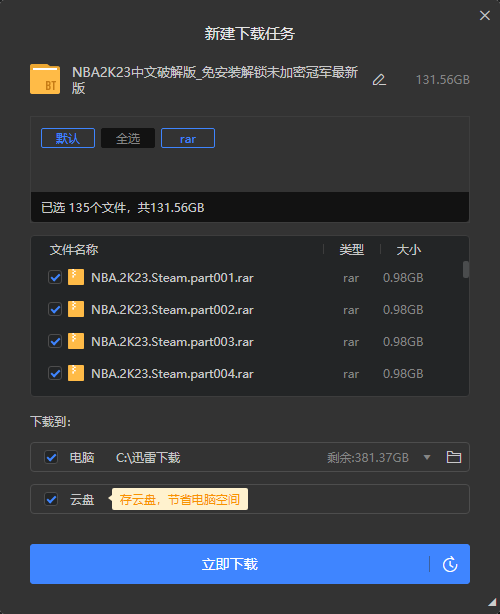The height and width of the screenshot is (614, 500).
Task: Select the 全选 filter tab
Action: pyautogui.click(x=128, y=138)
